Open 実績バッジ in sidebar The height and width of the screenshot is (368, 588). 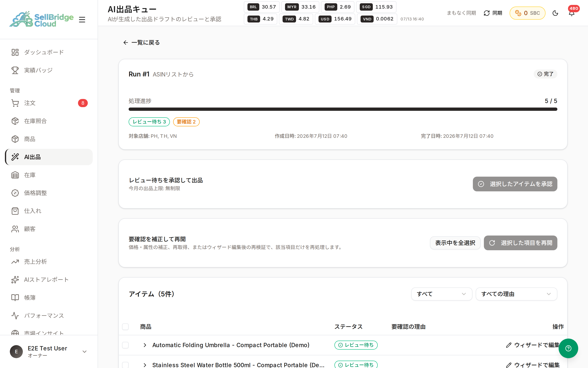tap(49, 70)
